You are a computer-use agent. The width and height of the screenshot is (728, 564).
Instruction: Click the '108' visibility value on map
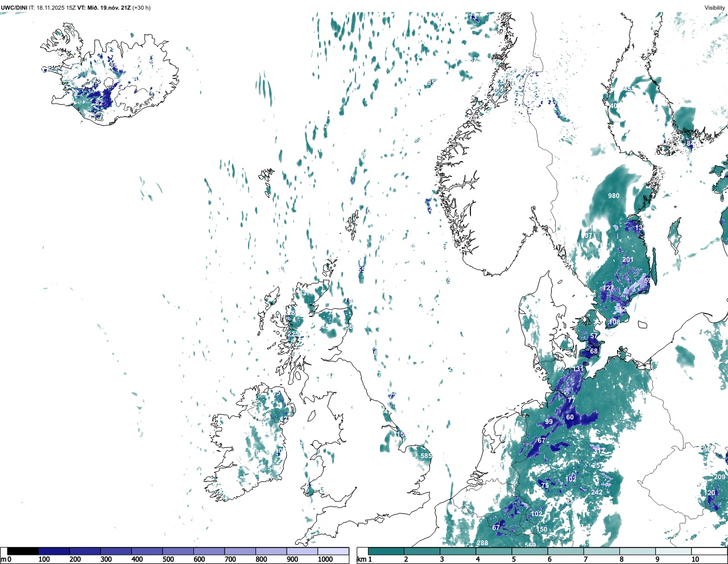[614, 322]
